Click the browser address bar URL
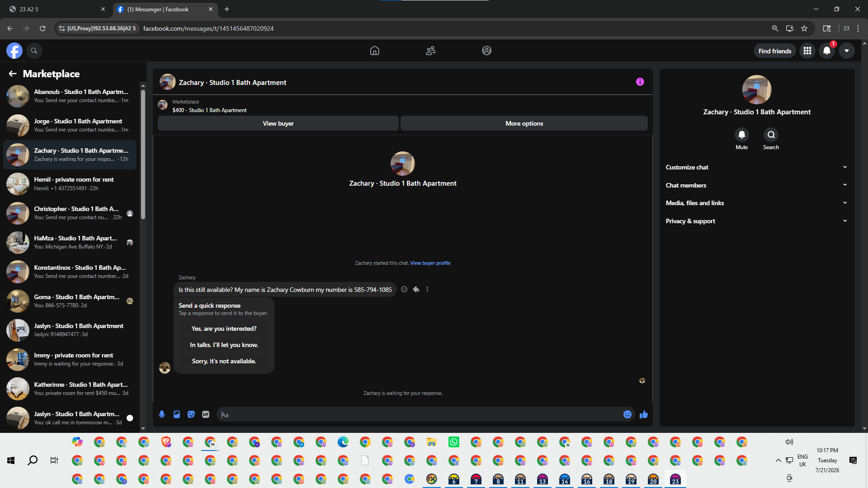The image size is (868, 488). (x=208, y=28)
